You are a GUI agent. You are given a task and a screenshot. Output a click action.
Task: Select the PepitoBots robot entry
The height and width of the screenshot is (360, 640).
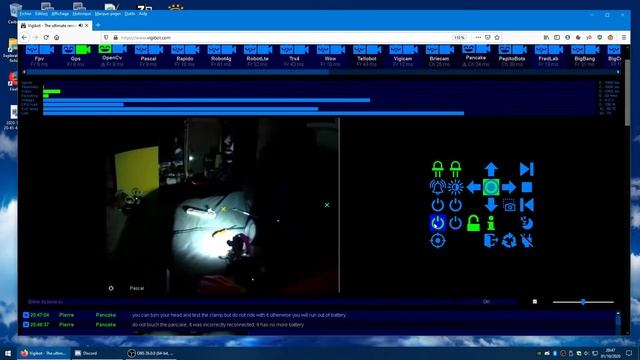coord(512,56)
